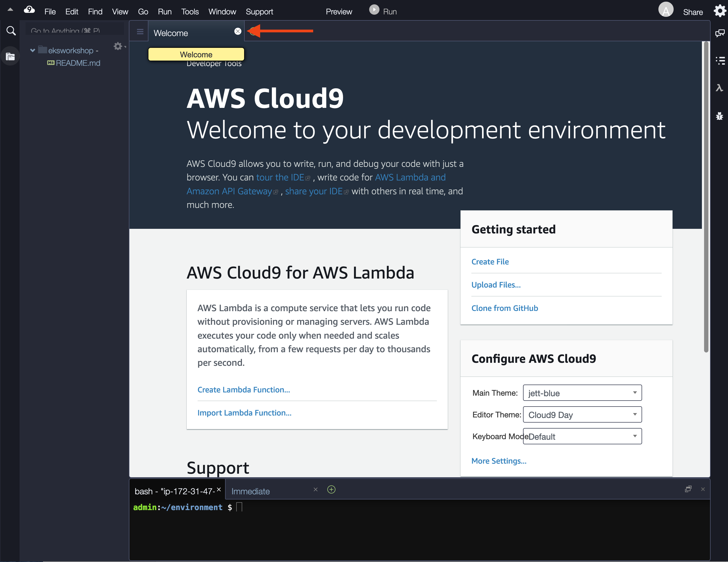The height and width of the screenshot is (562, 728).
Task: Open the AWS Lambda resources panel
Action: [719, 88]
